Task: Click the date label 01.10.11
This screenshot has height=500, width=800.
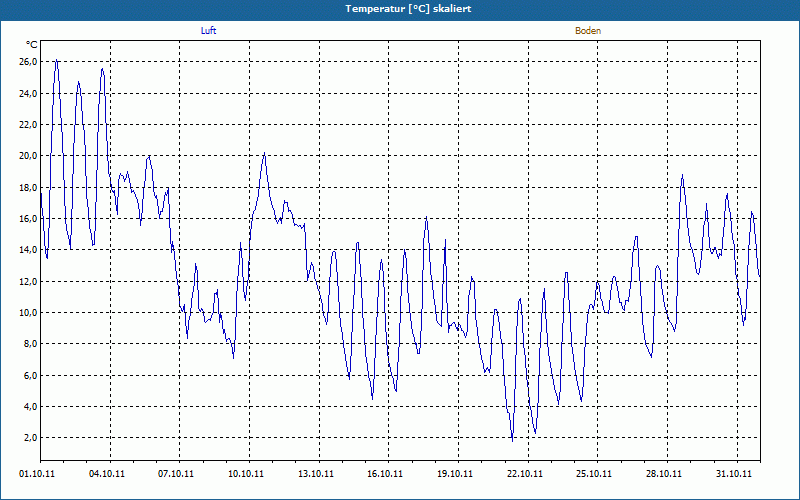Action: 37,473
